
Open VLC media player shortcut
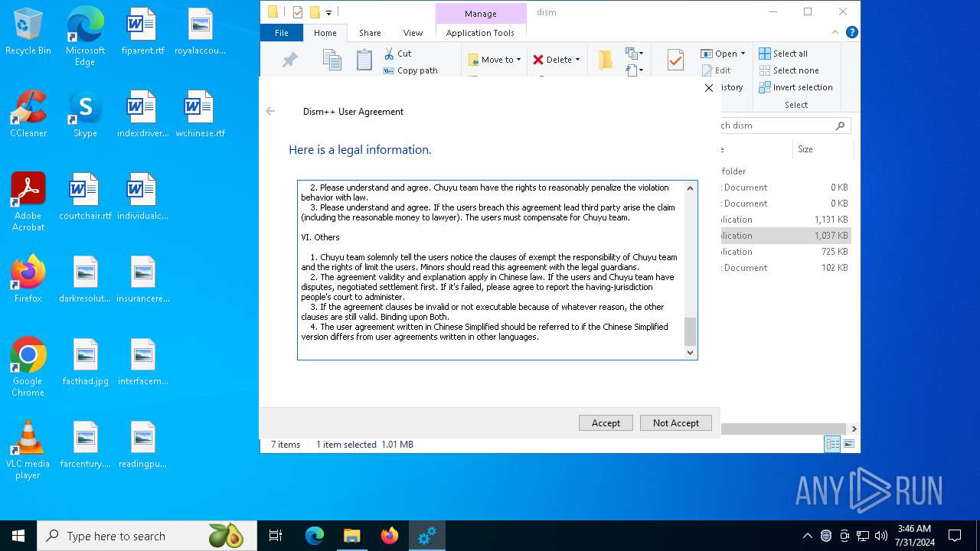pyautogui.click(x=28, y=450)
